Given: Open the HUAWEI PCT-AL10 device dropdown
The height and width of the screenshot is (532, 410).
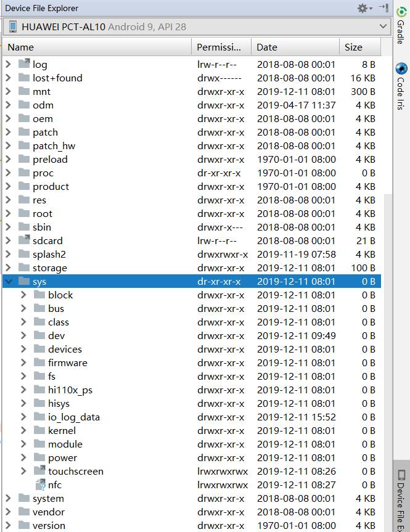Looking at the screenshot, I should 197,27.
